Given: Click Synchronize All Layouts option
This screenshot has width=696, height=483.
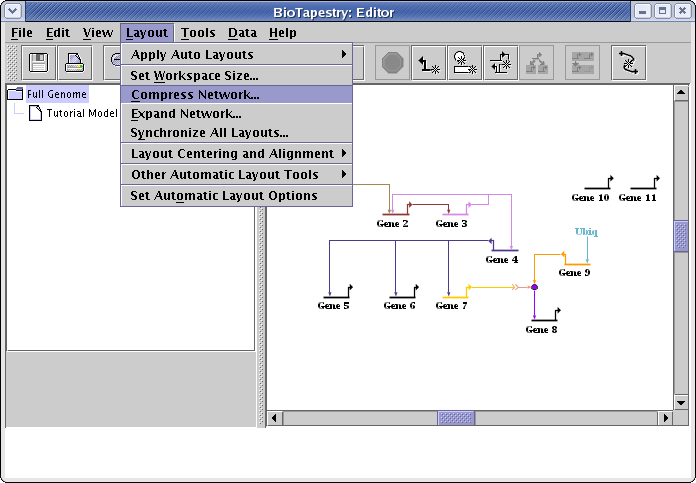Looking at the screenshot, I should tap(209, 133).
